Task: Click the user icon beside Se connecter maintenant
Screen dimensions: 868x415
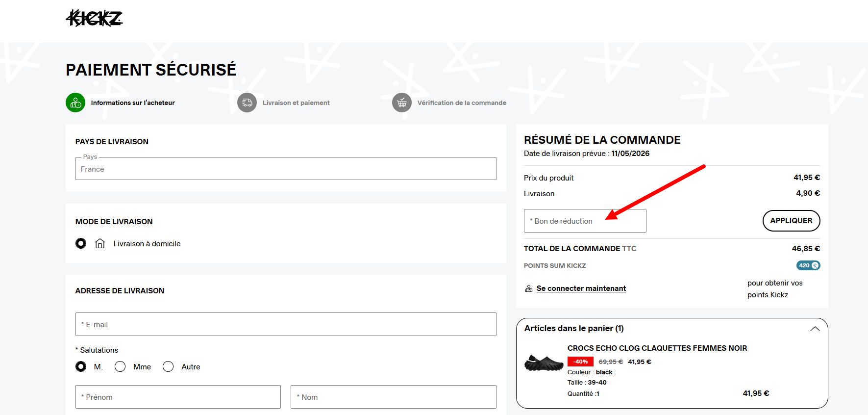Action: pyautogui.click(x=529, y=288)
